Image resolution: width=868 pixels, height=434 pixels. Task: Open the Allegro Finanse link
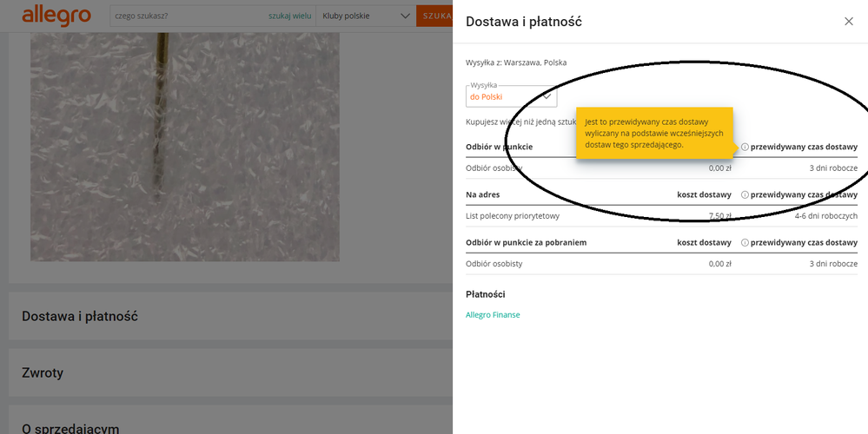(493, 315)
